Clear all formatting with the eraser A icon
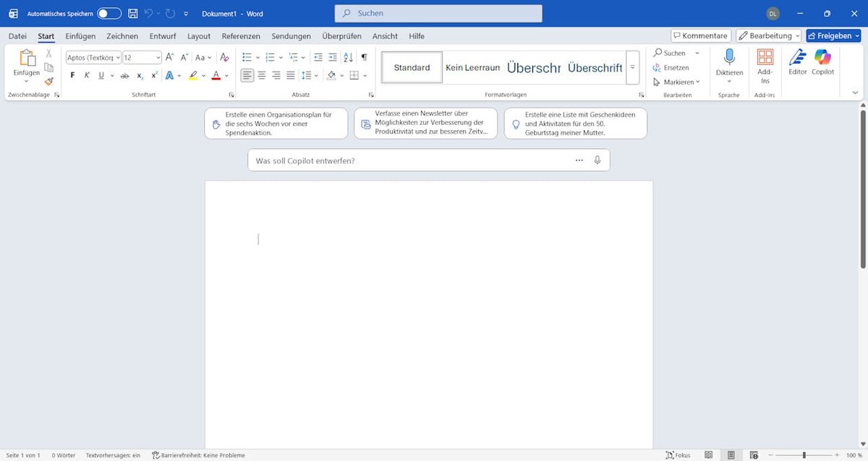The width and height of the screenshot is (868, 461). coord(224,57)
